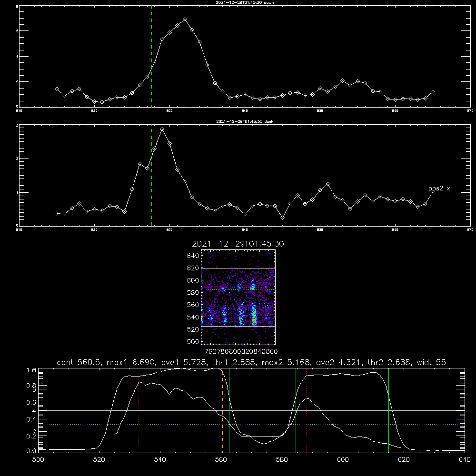This screenshot has height=476, width=476.
Task: Click the '600' y-axis label beside the heatmap
Action: pyautogui.click(x=193, y=280)
